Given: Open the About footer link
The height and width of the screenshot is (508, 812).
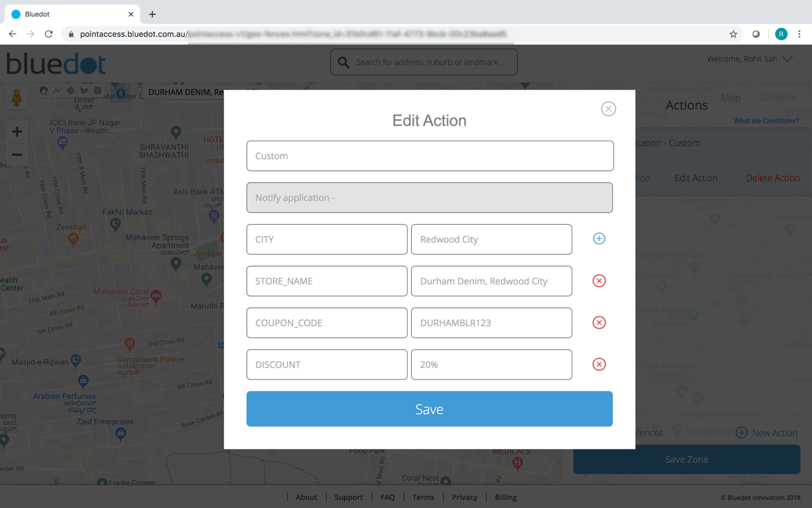Looking at the screenshot, I should pyautogui.click(x=306, y=497).
